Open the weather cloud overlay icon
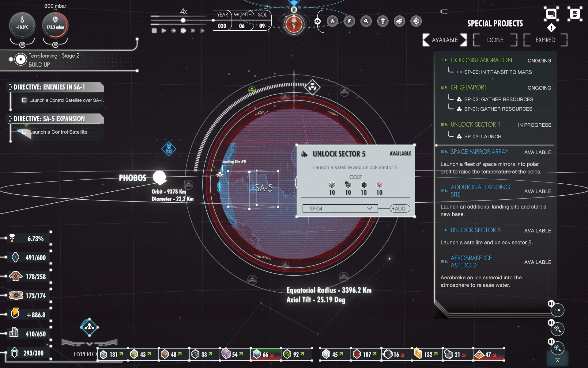The width and height of the screenshot is (588, 368). pyautogui.click(x=399, y=21)
